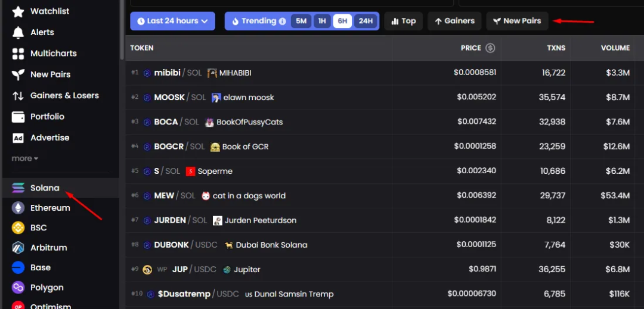Select the BSC chain icon
Image resolution: width=644 pixels, height=309 pixels.
(x=18, y=227)
